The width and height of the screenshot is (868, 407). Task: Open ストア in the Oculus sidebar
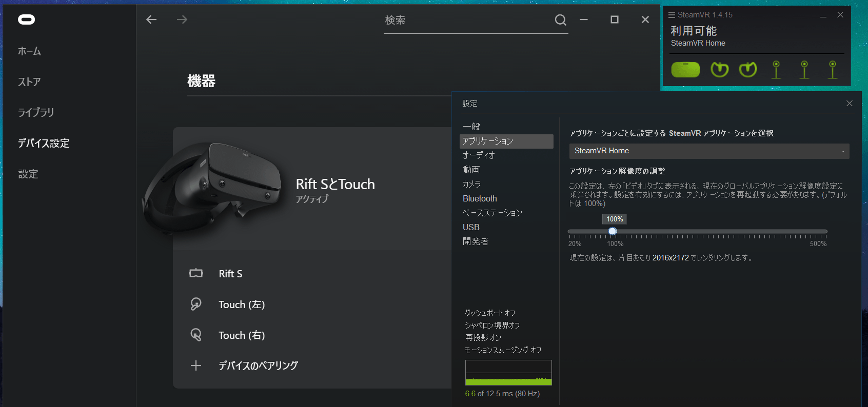point(29,82)
